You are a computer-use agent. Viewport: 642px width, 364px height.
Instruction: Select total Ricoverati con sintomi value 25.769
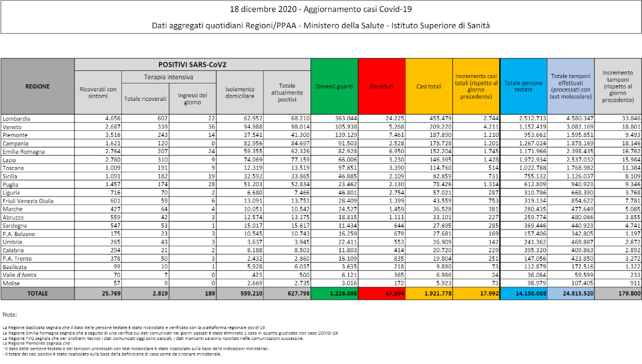coord(111,294)
